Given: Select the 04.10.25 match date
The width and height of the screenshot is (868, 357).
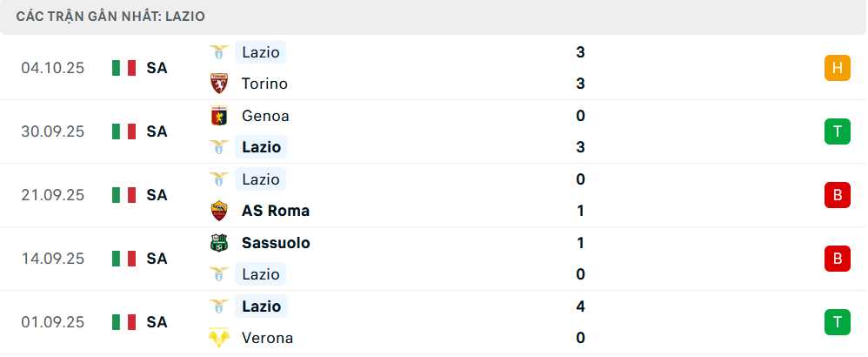Looking at the screenshot, I should pyautogui.click(x=53, y=68).
